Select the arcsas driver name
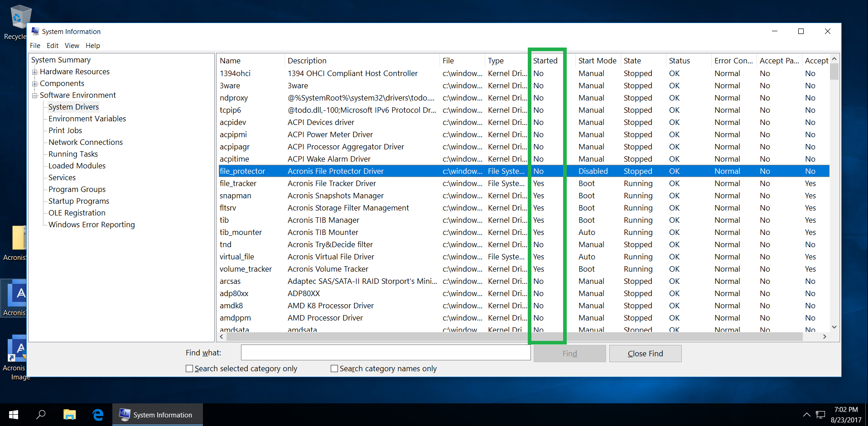868x426 pixels. click(230, 281)
